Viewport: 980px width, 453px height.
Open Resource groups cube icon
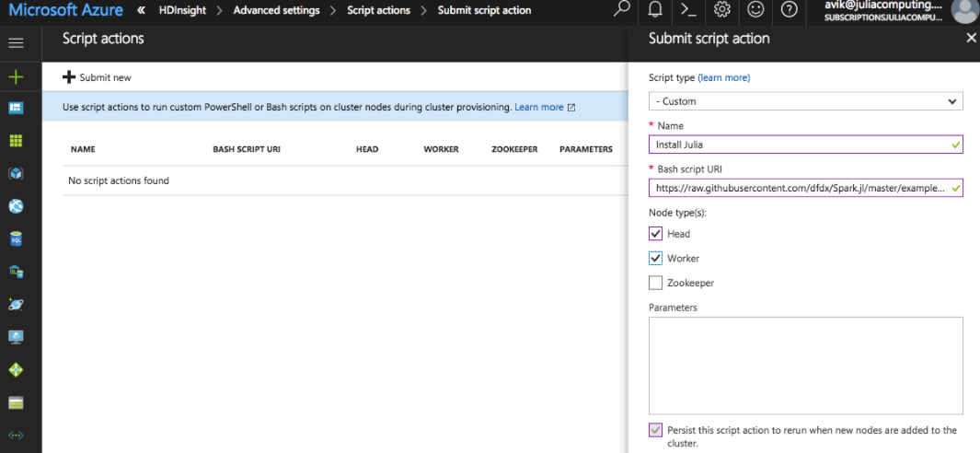[x=16, y=174]
